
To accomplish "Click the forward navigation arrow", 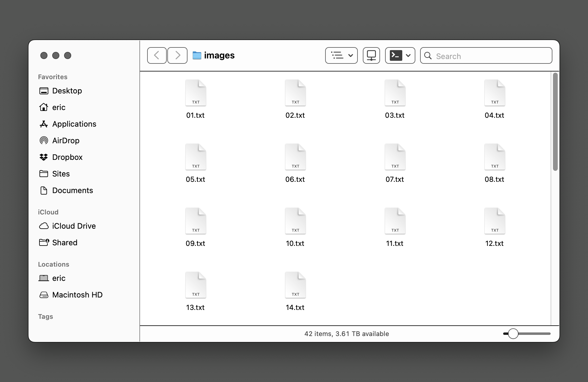I will tap(177, 56).
